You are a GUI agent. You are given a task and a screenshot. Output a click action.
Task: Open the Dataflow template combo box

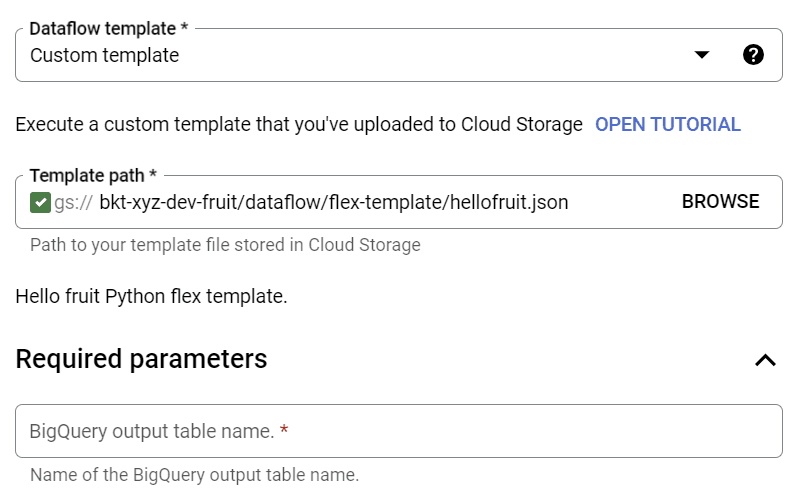(x=398, y=55)
